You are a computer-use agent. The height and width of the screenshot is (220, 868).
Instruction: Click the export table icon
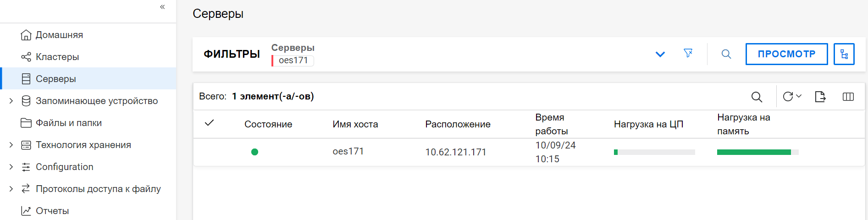(820, 97)
